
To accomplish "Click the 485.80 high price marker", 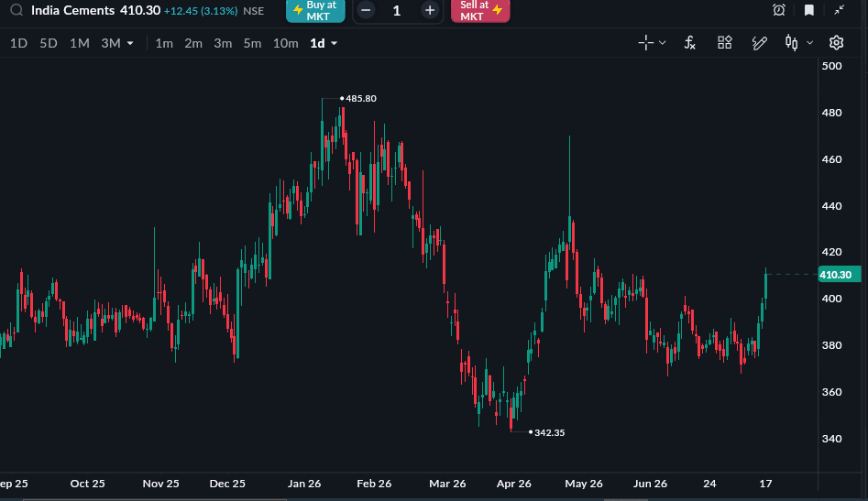I will click(361, 98).
